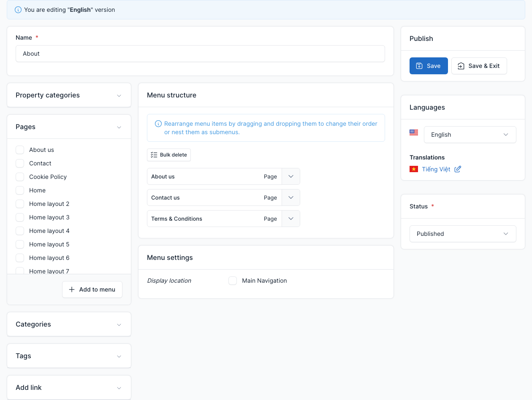The image size is (532, 400).
Task: Tick the Cookie Policy checkbox
Action: pos(20,177)
